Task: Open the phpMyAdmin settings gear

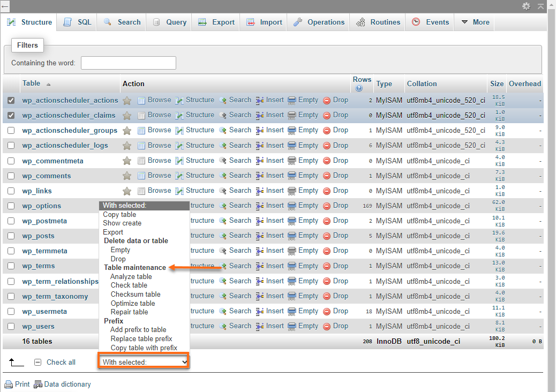Action: (525, 6)
